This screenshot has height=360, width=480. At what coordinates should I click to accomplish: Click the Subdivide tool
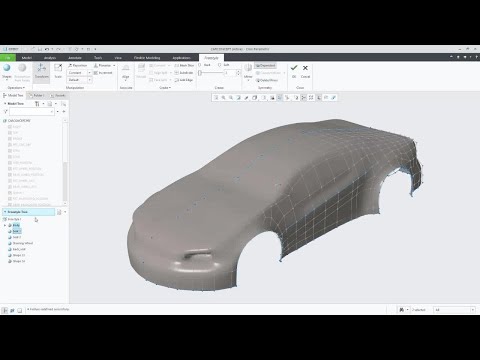184,73
